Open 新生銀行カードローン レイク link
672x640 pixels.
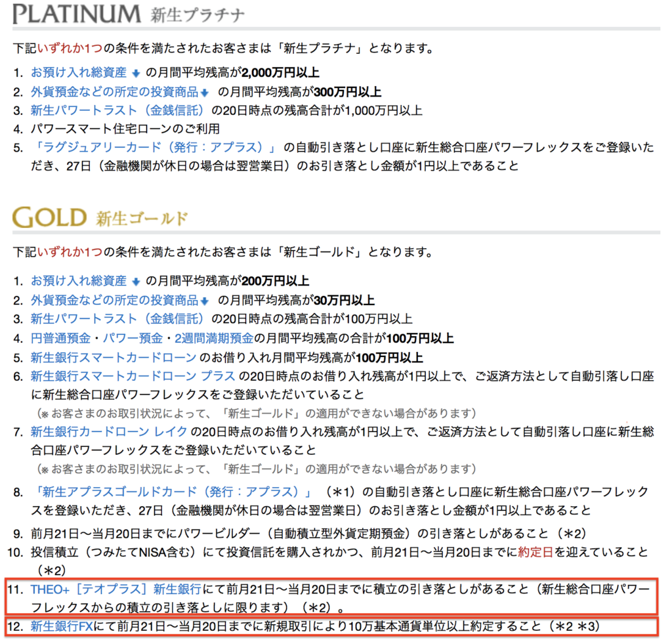[109, 431]
